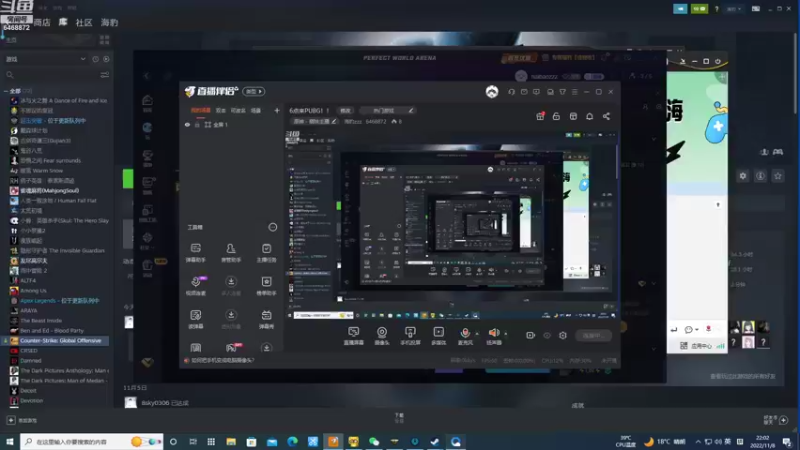
Task: Expand microphone volume arrow
Action: [x=477, y=334]
